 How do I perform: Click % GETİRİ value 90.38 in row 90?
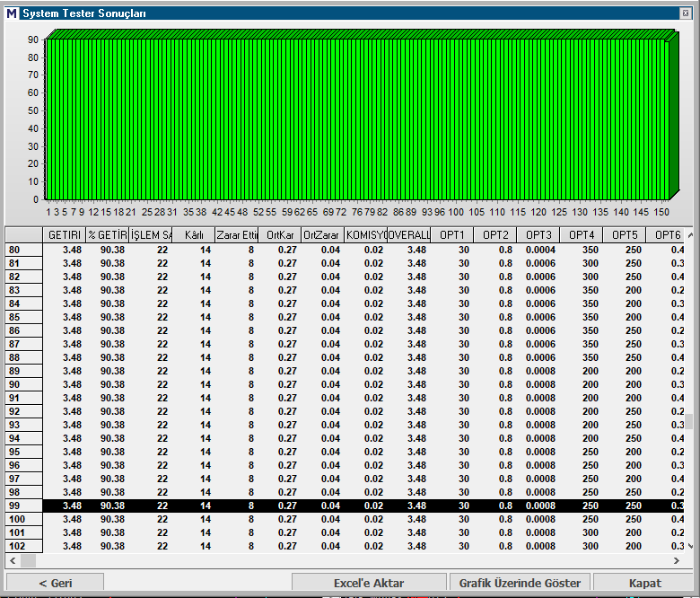(112, 384)
